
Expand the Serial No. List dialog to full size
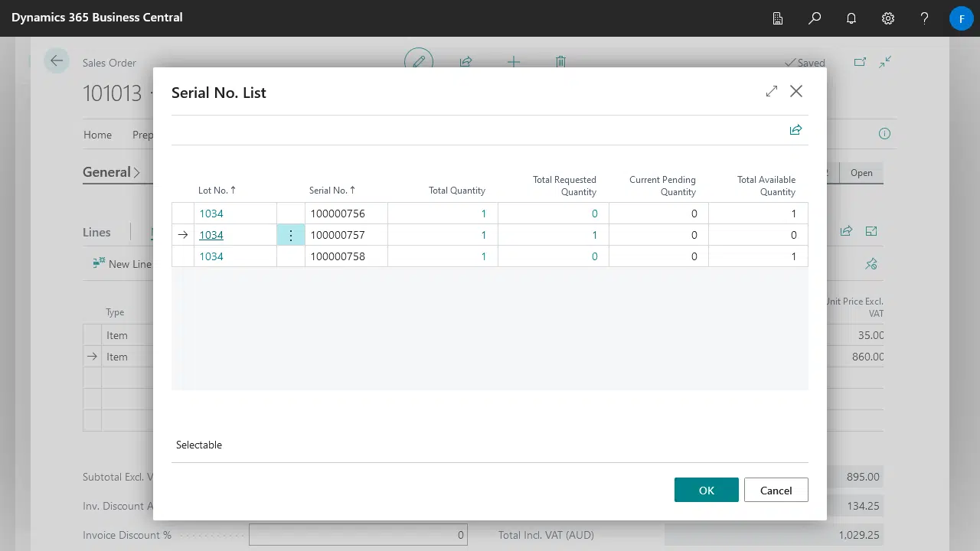pyautogui.click(x=772, y=91)
